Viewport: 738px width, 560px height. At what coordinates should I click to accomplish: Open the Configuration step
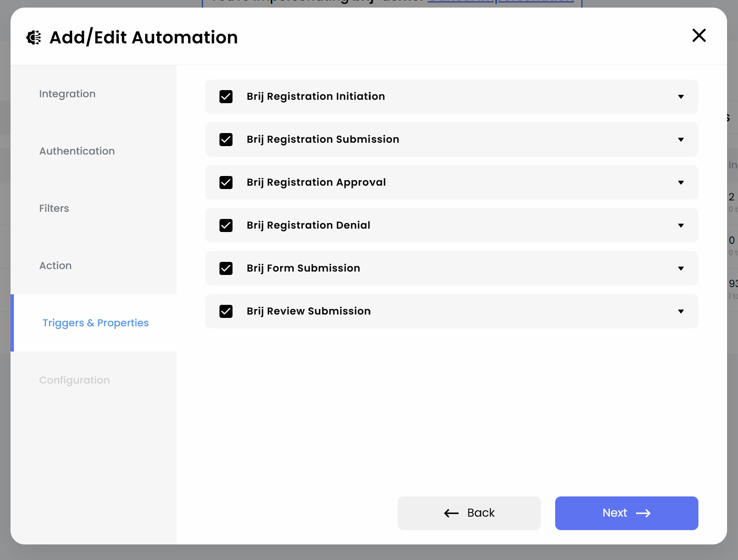coord(75,380)
